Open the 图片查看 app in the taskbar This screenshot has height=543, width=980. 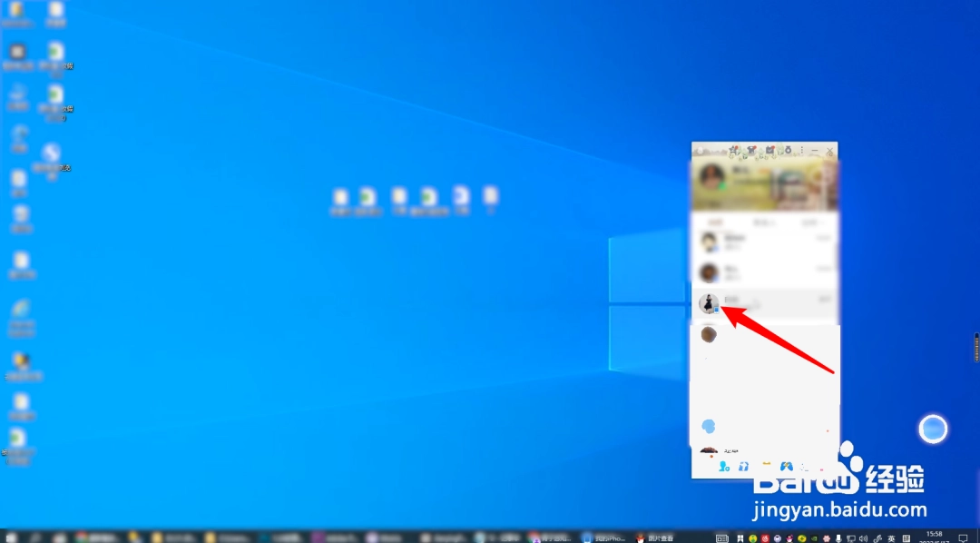(655, 538)
